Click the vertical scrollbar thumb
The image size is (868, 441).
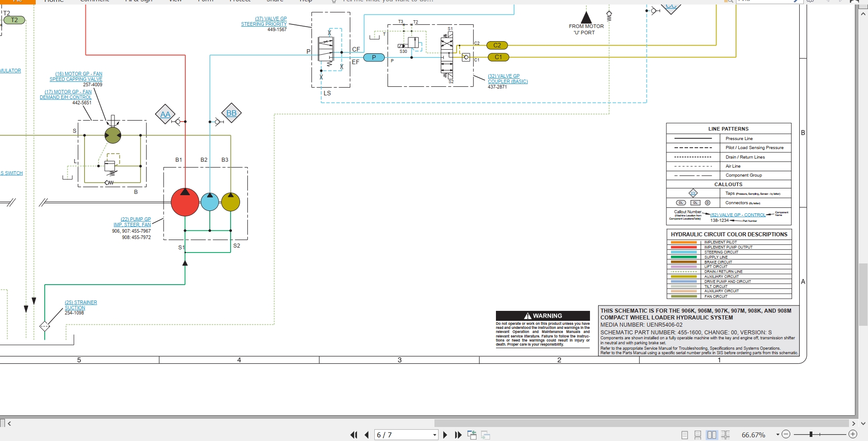[x=863, y=294]
